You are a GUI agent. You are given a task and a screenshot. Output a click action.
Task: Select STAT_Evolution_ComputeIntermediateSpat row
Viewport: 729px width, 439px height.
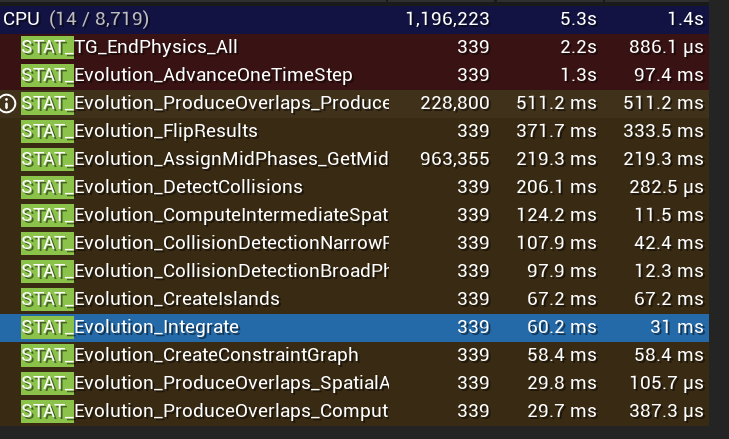[354, 215]
